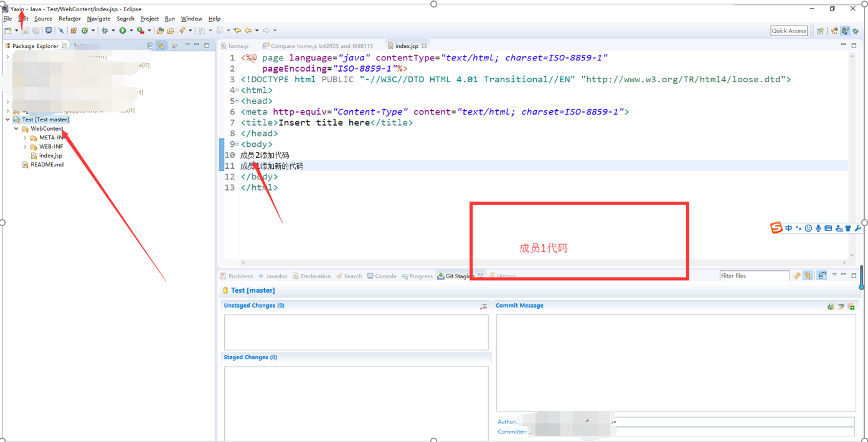Click the Save All toolbar icon
Viewport: 868px width, 442px height.
tap(36, 31)
